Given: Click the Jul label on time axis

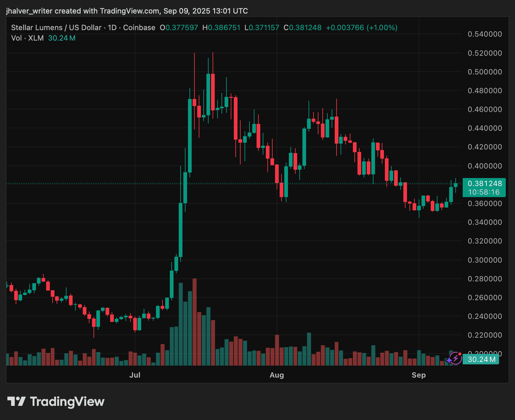Looking at the screenshot, I should pos(135,375).
